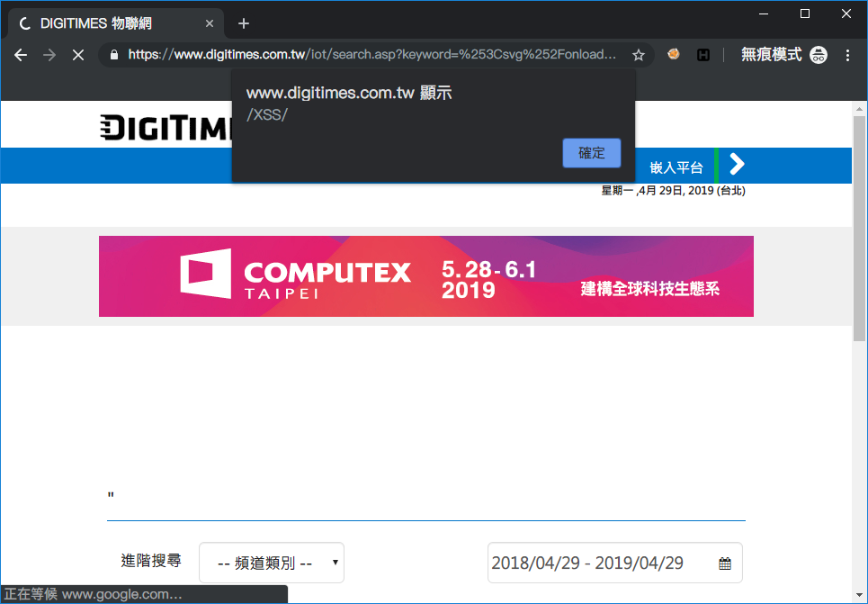Click the browser forward arrow

(49, 55)
